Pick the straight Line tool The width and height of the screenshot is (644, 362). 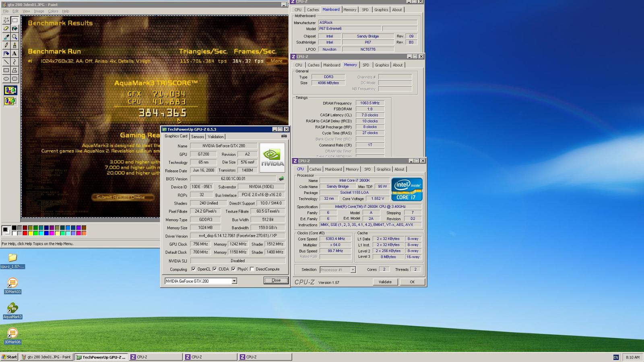coord(6,62)
